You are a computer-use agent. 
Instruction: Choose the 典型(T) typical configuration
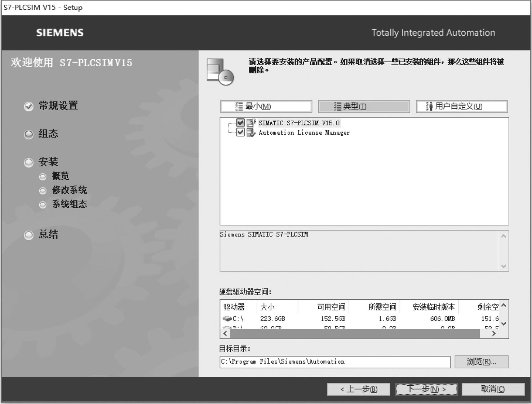364,107
